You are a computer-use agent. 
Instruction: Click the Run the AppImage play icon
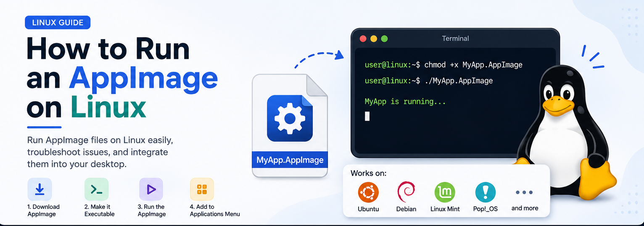pos(151,189)
